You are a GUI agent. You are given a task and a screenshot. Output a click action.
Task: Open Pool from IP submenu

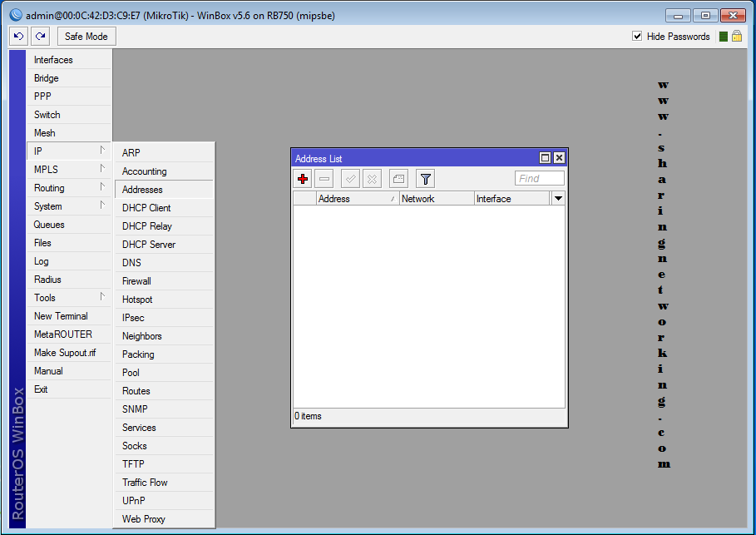click(x=164, y=373)
